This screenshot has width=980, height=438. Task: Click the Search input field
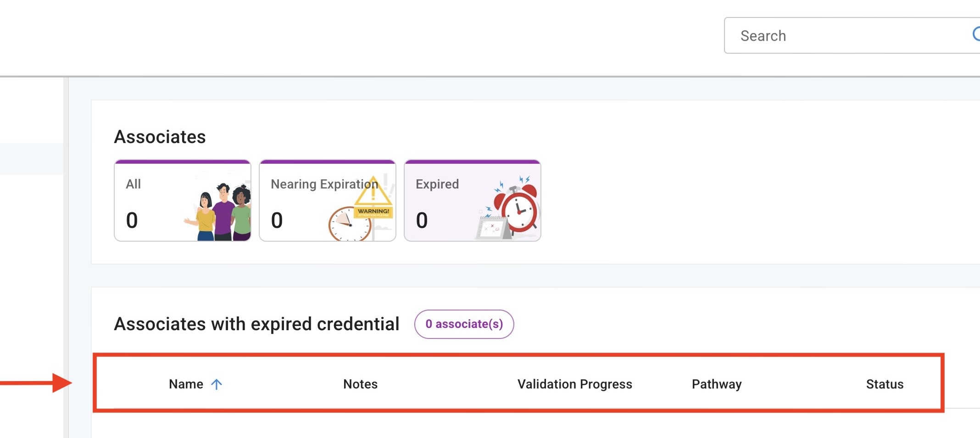844,36
